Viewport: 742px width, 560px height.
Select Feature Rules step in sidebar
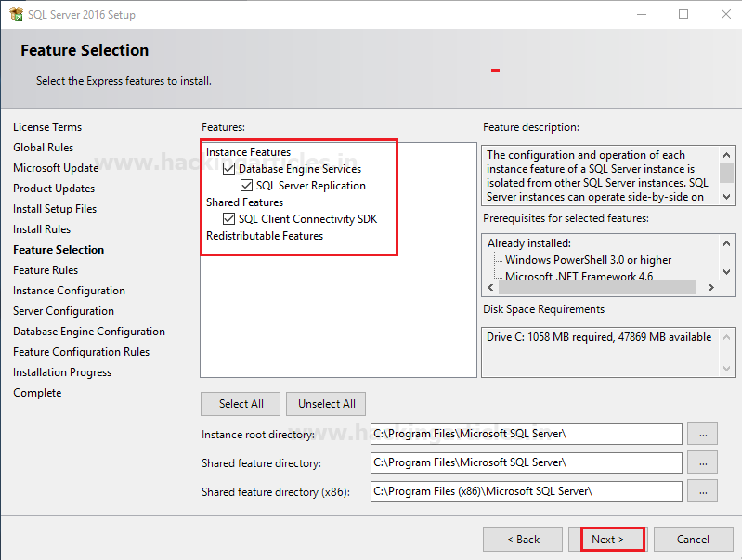click(x=46, y=270)
